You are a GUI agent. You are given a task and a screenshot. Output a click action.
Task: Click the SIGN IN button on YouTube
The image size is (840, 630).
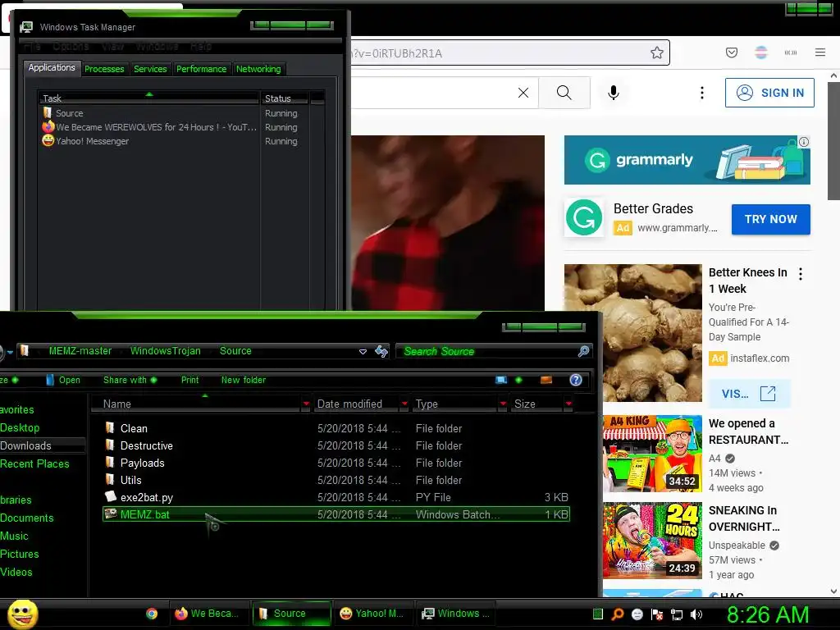click(x=769, y=93)
